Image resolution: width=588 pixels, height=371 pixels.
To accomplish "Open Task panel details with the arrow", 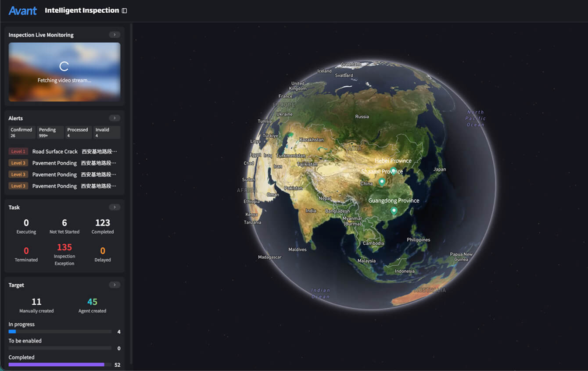I will (x=114, y=207).
